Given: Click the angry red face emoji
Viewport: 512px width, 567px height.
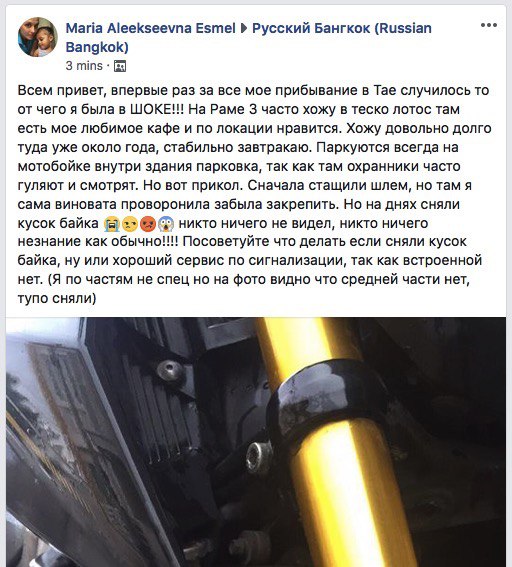Looking at the screenshot, I should coord(148,224).
